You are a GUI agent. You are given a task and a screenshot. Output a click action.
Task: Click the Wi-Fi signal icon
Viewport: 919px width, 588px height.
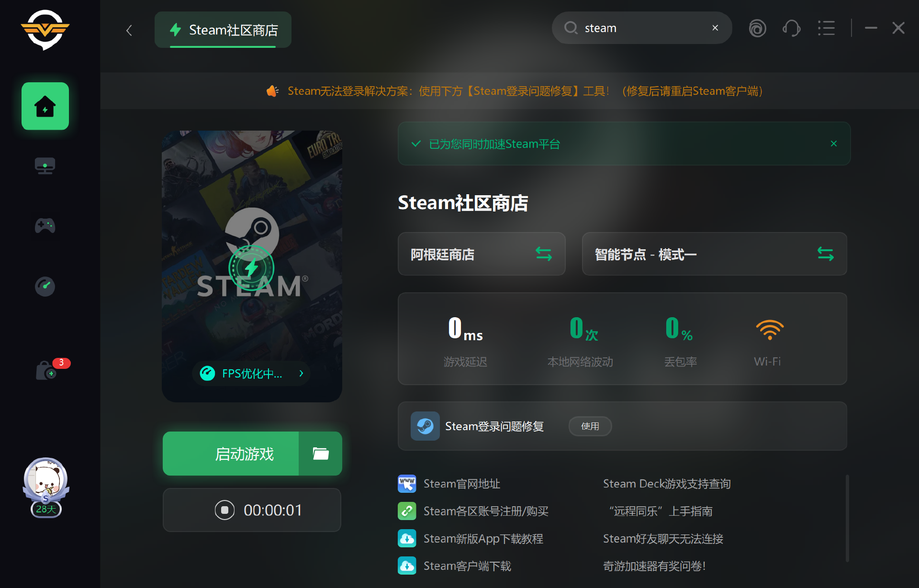[x=769, y=329]
